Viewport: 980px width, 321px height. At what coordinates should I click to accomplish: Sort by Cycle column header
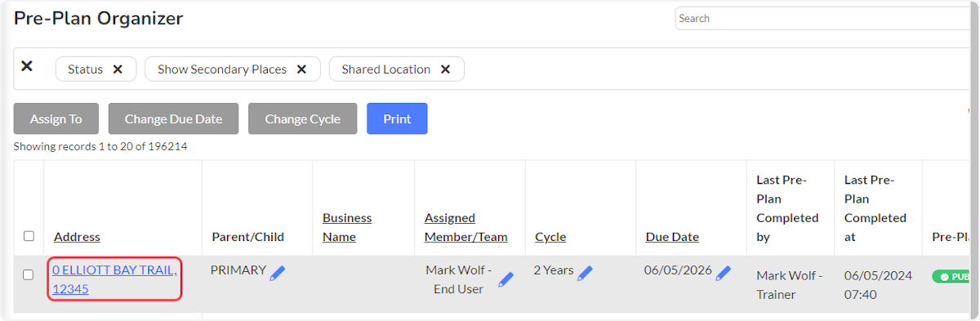[x=550, y=237]
